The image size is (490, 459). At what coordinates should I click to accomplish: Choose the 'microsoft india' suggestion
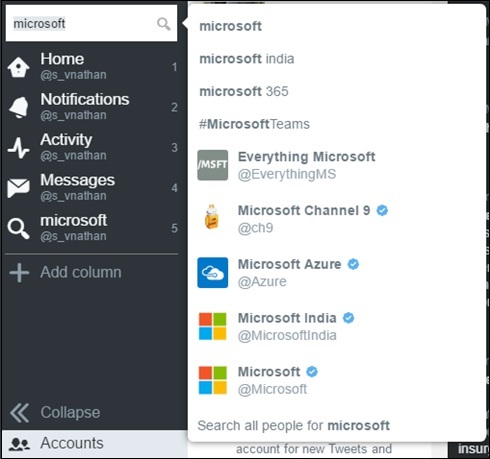click(x=336, y=59)
